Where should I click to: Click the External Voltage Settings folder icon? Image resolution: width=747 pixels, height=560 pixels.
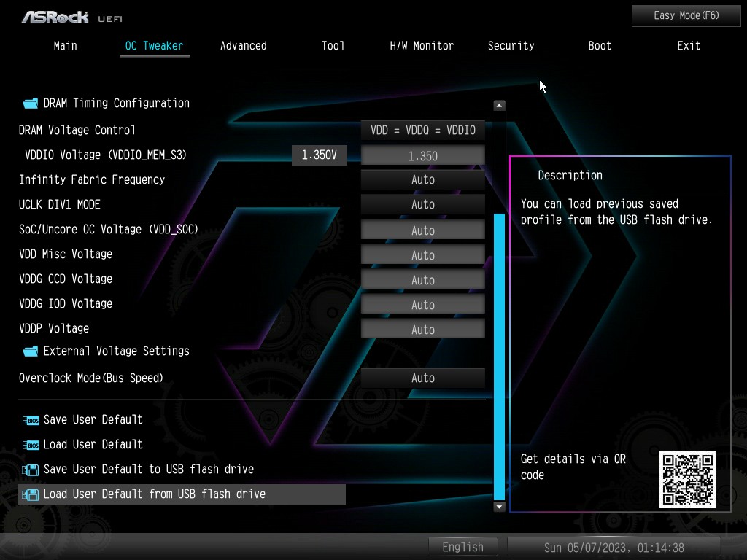click(x=30, y=351)
